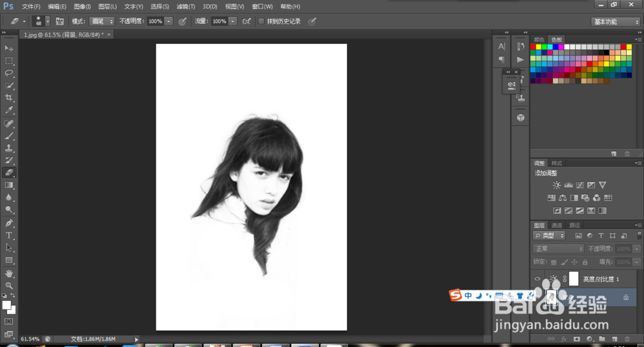
Task: Open the brush preset picker dropdown
Action: 48,21
